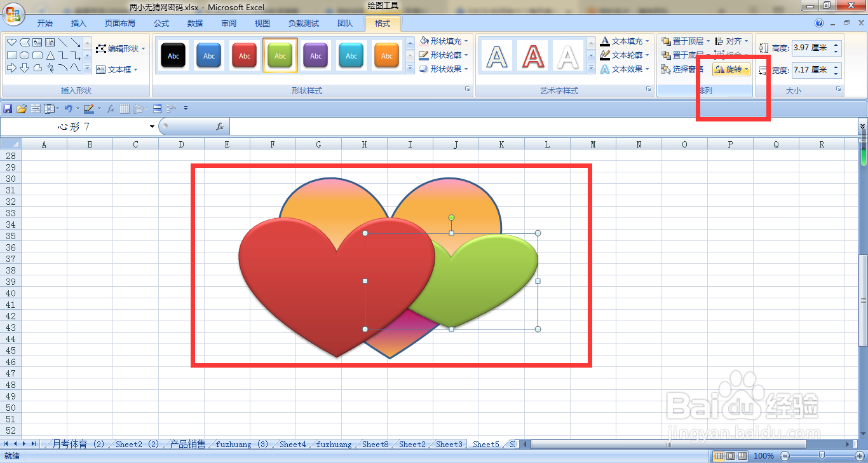Open the Shape Styles dialog launcher
This screenshot has width=868, height=463.
pos(468,90)
